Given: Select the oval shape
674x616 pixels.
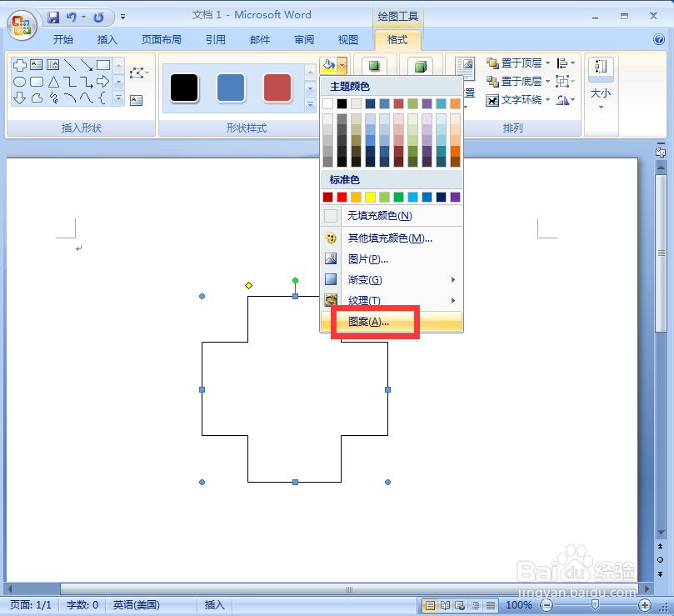Looking at the screenshot, I should 20,82.
